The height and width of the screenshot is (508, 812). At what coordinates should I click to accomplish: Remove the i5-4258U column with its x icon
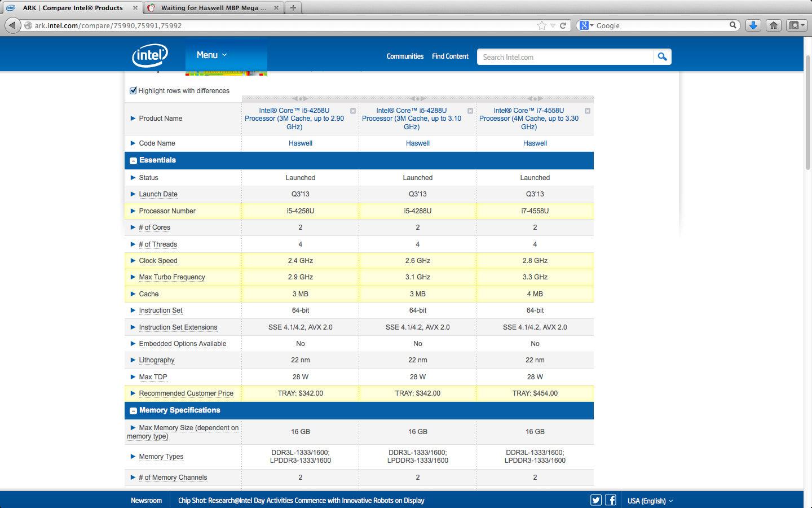pos(353,111)
